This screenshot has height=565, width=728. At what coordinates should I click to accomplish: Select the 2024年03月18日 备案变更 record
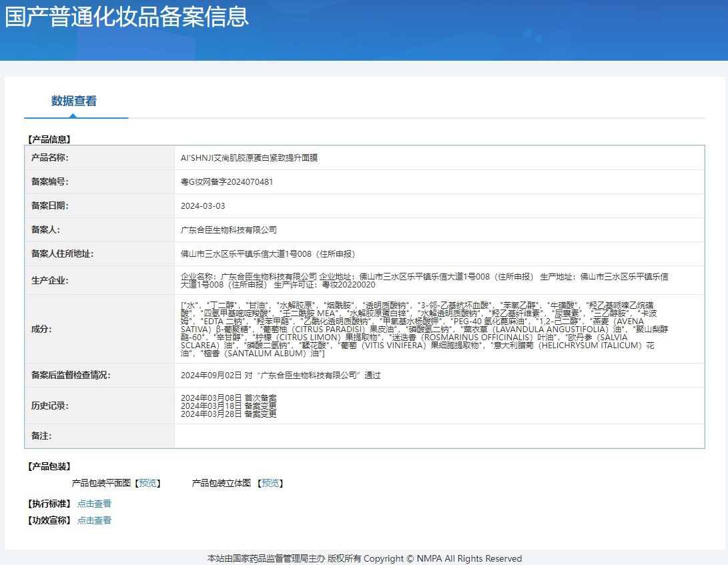(x=228, y=406)
